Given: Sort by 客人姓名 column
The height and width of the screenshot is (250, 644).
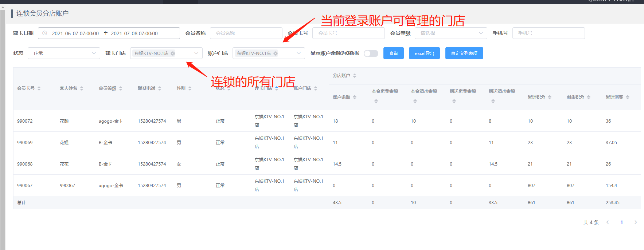Looking at the screenshot, I should [x=82, y=88].
